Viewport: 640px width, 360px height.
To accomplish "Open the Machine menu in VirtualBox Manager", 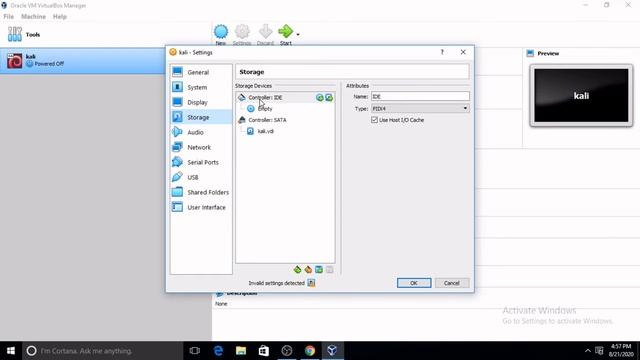I will point(33,17).
